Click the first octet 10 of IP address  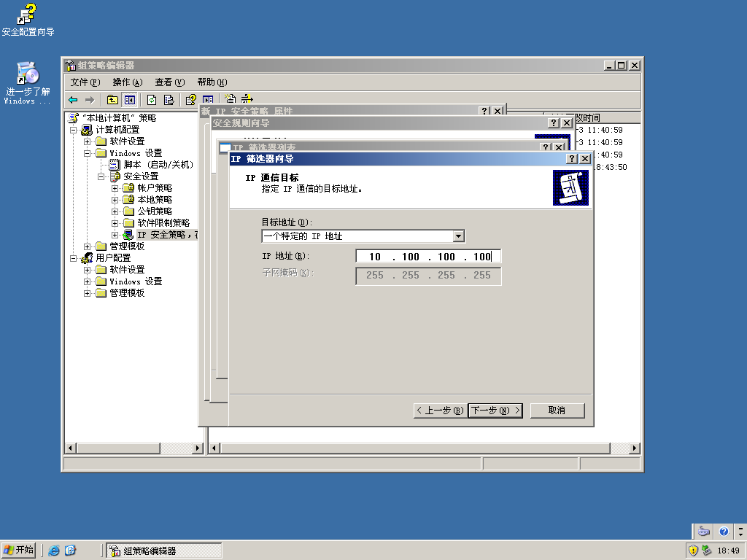coord(374,257)
